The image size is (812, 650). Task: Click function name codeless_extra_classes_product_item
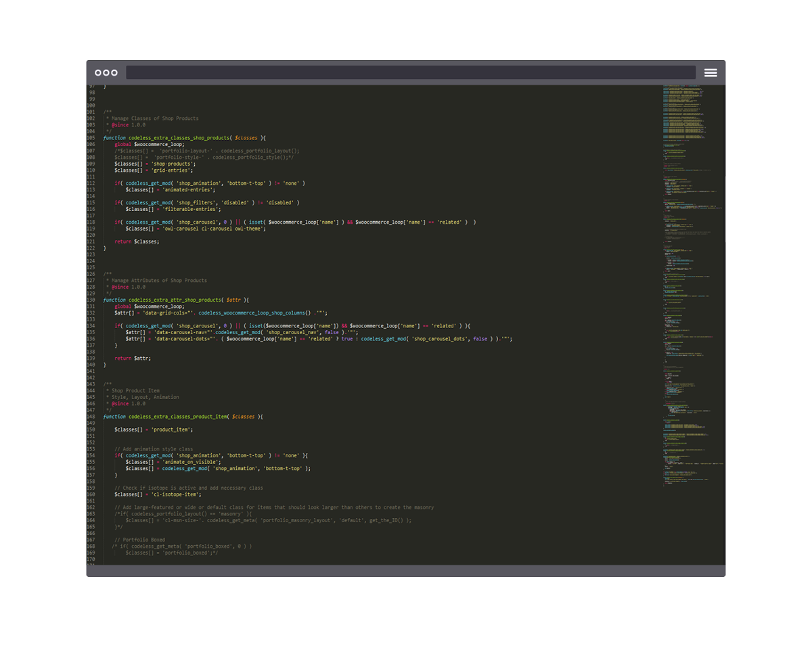click(x=177, y=417)
